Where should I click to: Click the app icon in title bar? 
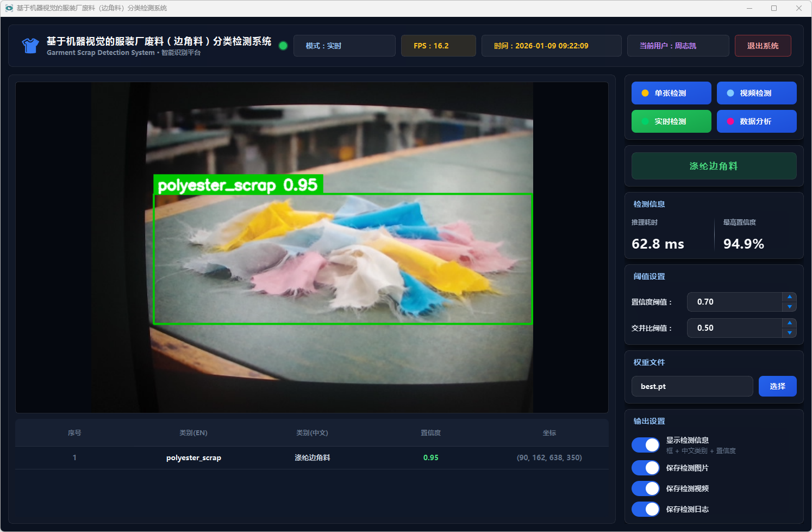(9, 8)
